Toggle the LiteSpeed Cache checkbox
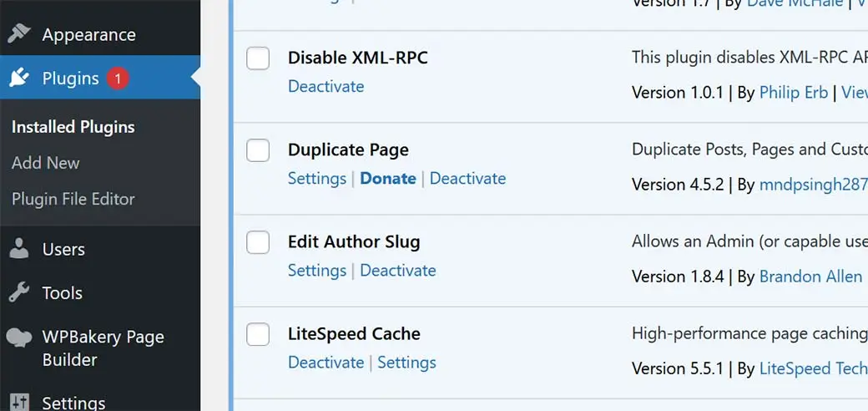 coord(258,334)
